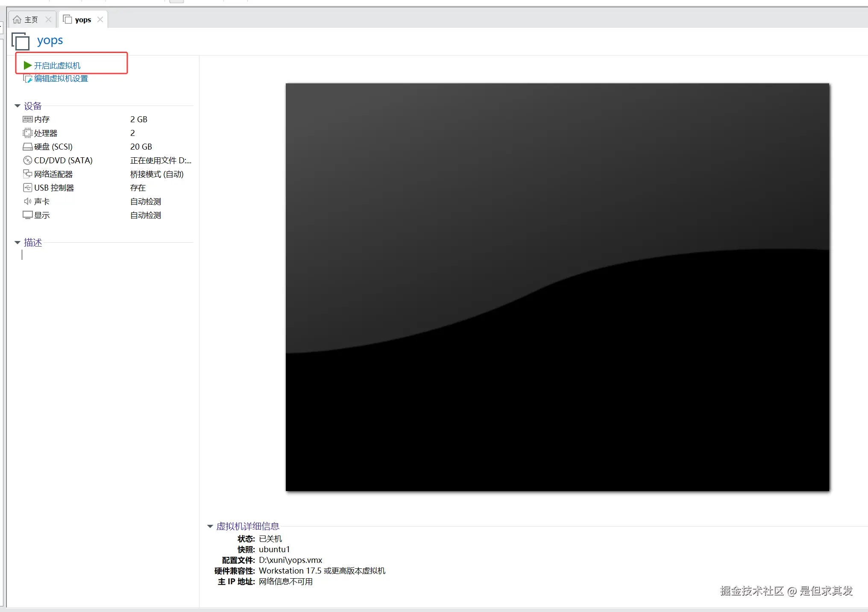Click the 描述 text input field
The height and width of the screenshot is (612, 868).
pyautogui.click(x=64, y=255)
